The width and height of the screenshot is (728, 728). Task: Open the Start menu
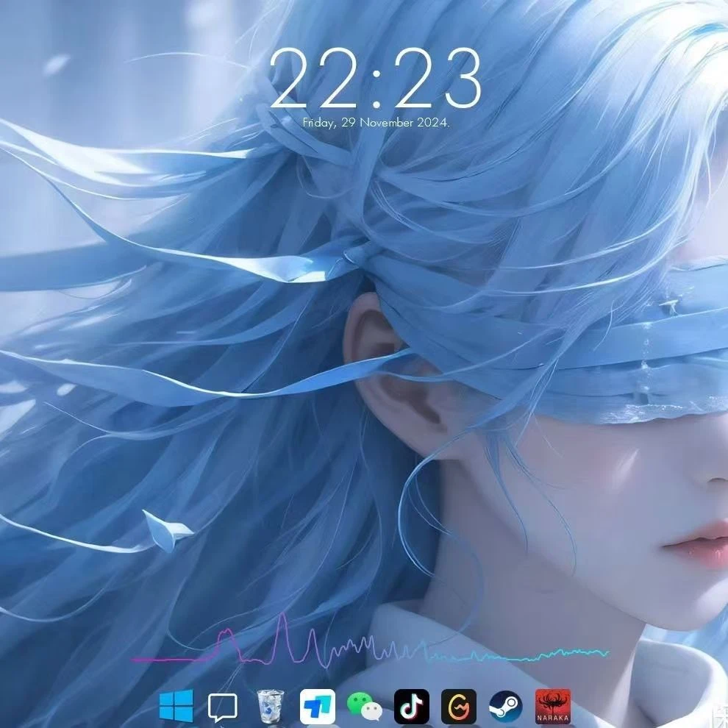point(176,707)
